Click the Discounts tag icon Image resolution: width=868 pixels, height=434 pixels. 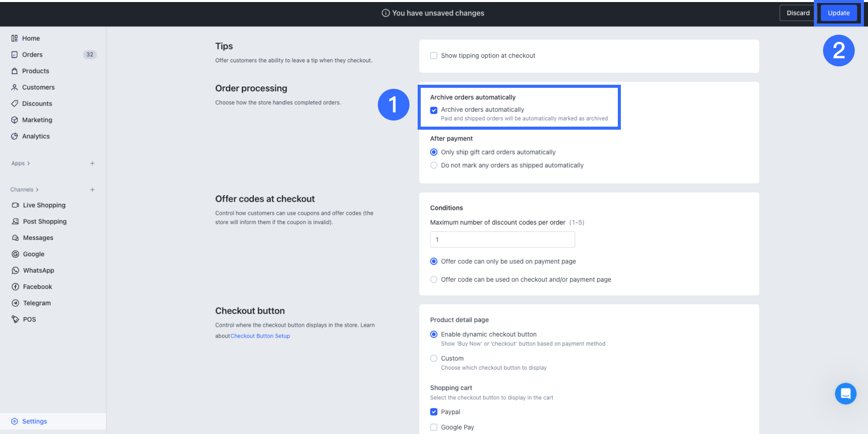(15, 104)
